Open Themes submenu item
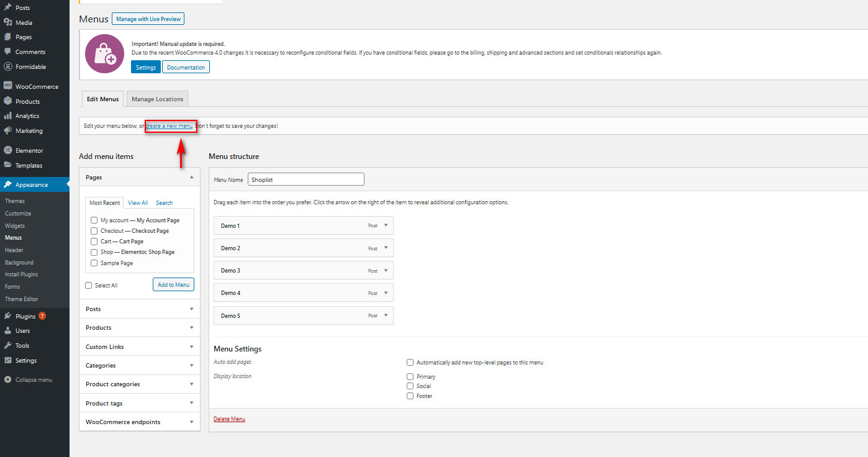Image resolution: width=868 pixels, height=457 pixels. pos(15,201)
